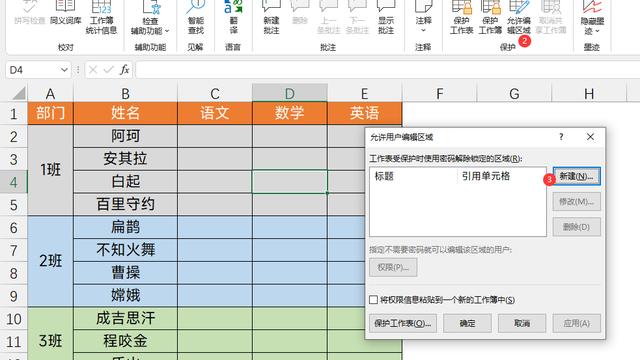The image size is (640, 360).
Task: Open the Hide Ink (隐藏墨迹) dropdown
Action: coord(592,17)
